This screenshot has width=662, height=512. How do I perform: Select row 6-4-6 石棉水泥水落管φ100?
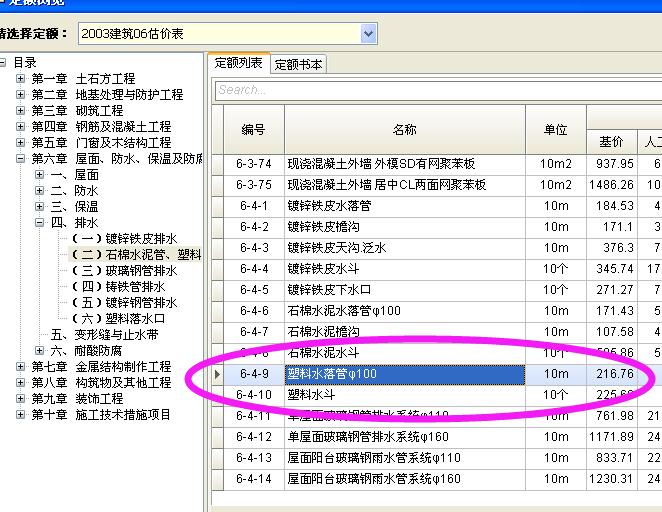click(437, 311)
